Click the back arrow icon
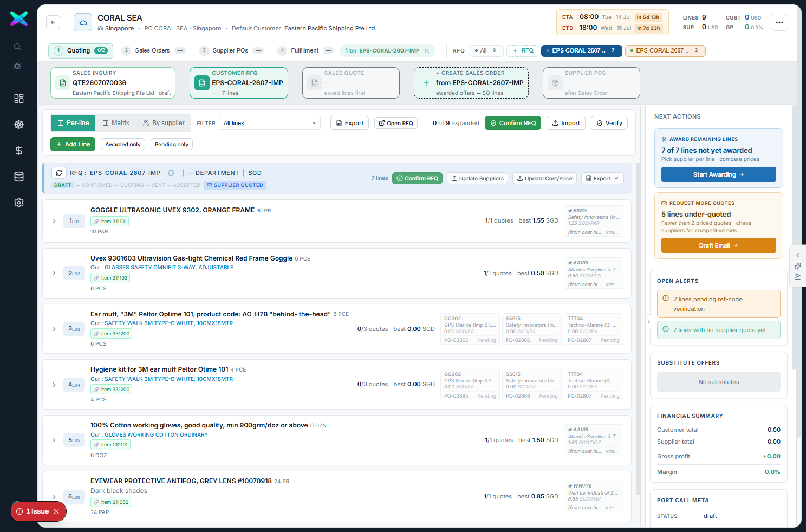 click(x=53, y=22)
